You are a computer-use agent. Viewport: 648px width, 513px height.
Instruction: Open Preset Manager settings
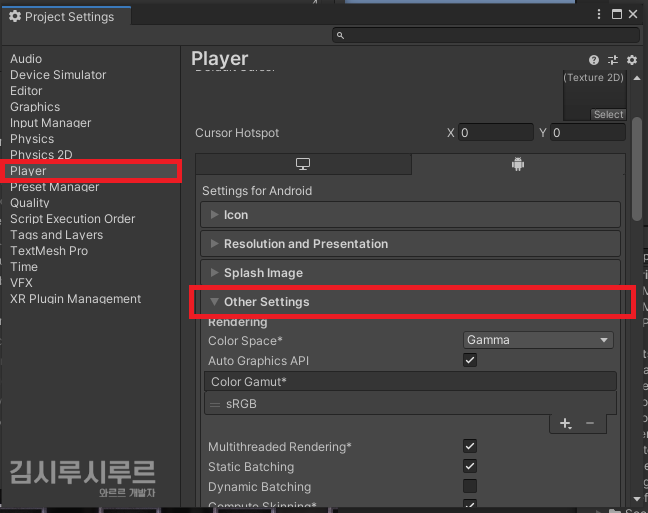point(55,187)
